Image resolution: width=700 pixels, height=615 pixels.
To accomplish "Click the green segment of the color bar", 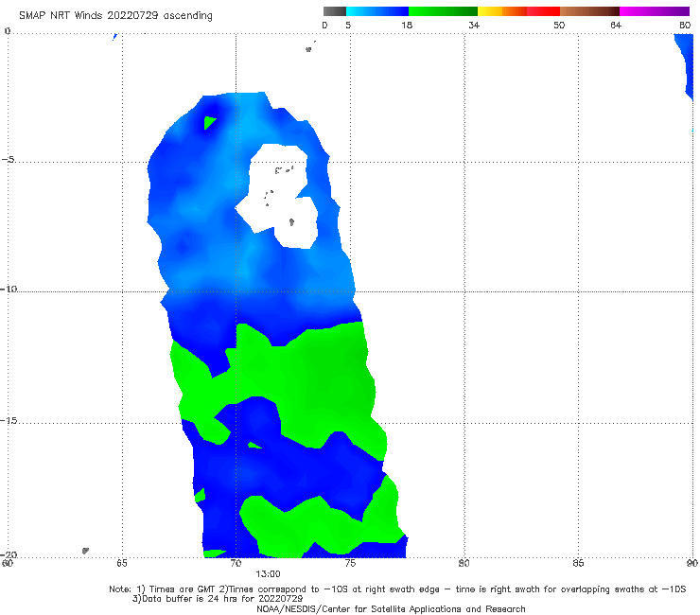I will pyautogui.click(x=443, y=11).
